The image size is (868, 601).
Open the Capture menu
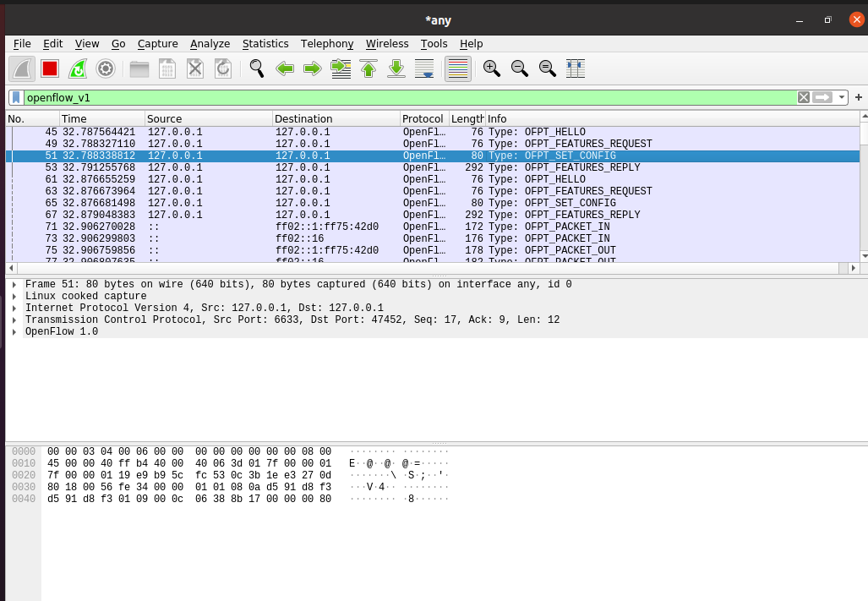[x=158, y=44]
